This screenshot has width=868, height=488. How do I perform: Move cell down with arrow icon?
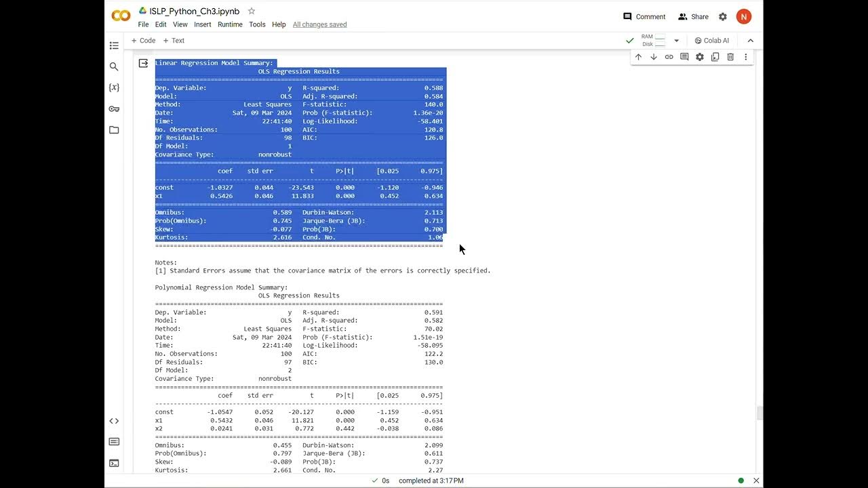pos(654,57)
